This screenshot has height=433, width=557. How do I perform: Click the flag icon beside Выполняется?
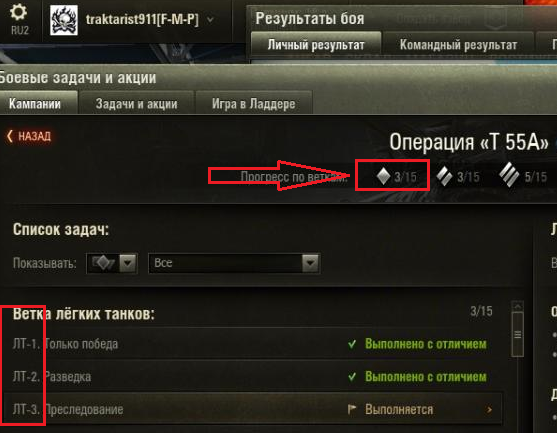click(x=352, y=409)
